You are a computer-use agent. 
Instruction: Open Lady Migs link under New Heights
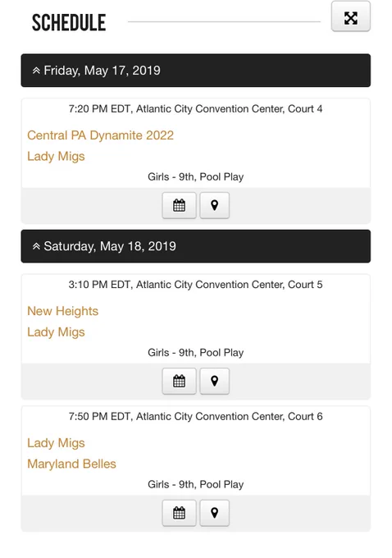56,332
